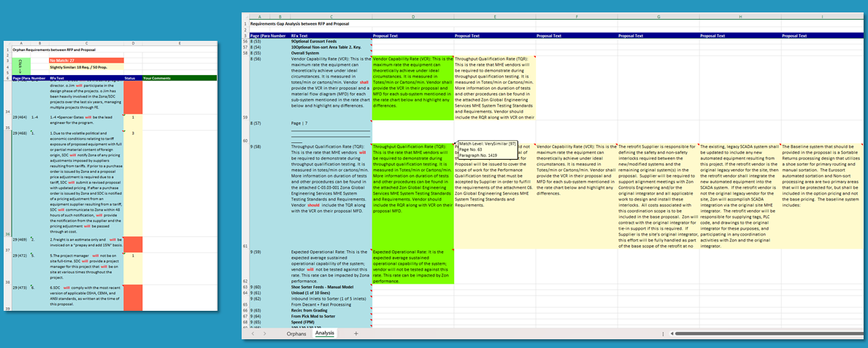Image resolution: width=868 pixels, height=348 pixels.
Task: Switch to the Orphans sheet tab
Action: click(x=296, y=333)
